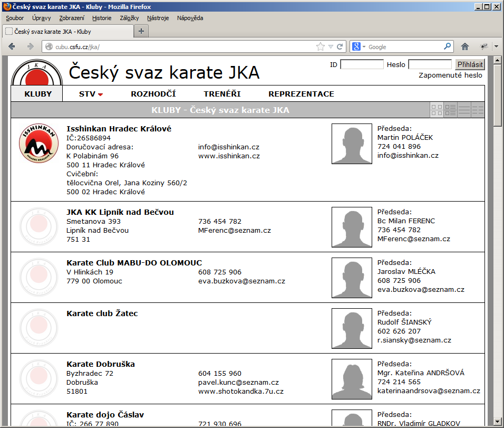The image size is (504, 428).
Task: Open the URL history dropdown arrow
Action: pyautogui.click(x=331, y=47)
